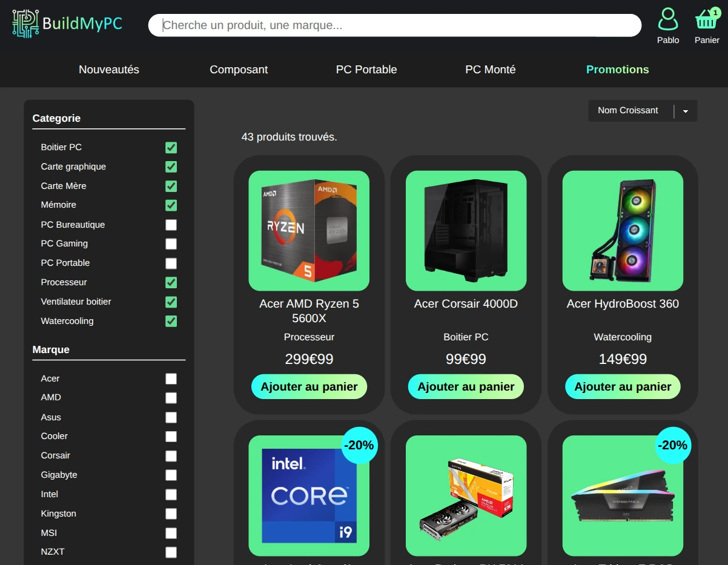Check the PC Gaming category checkbox

(171, 243)
